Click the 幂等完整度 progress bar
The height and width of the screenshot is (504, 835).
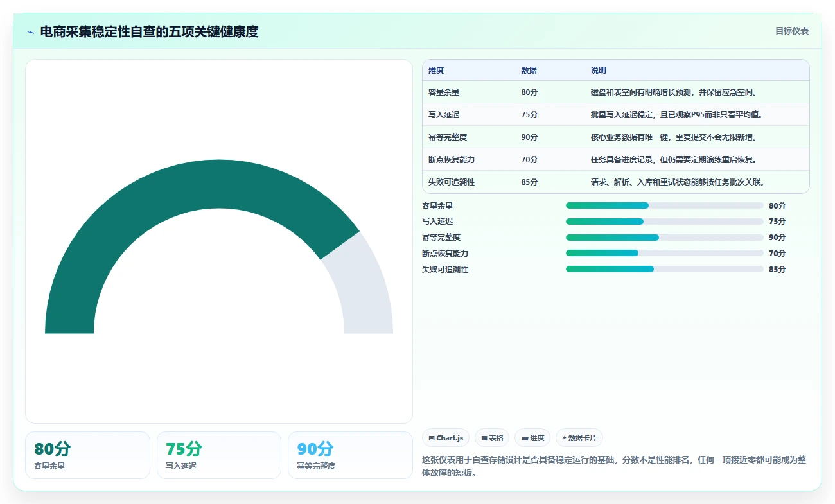(664, 238)
